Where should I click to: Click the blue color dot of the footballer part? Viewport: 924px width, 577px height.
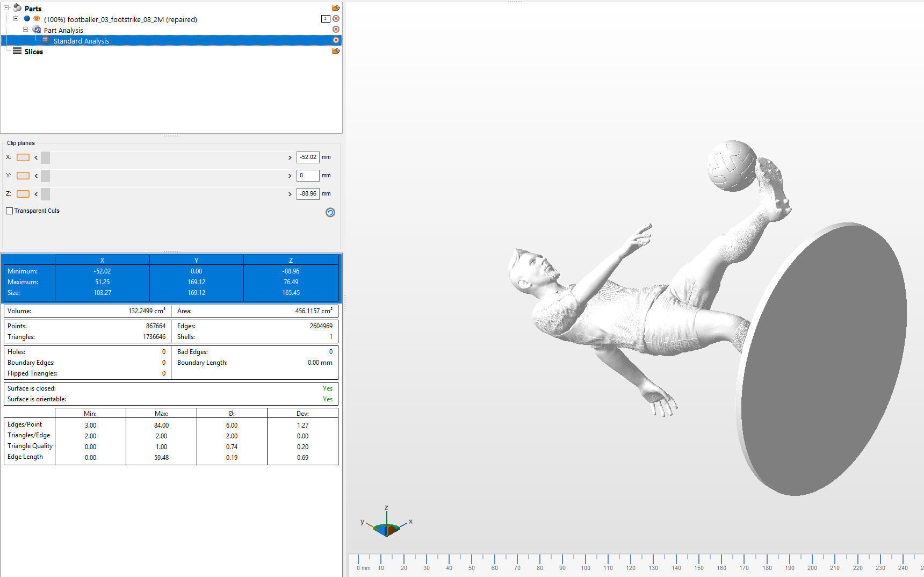tap(27, 19)
